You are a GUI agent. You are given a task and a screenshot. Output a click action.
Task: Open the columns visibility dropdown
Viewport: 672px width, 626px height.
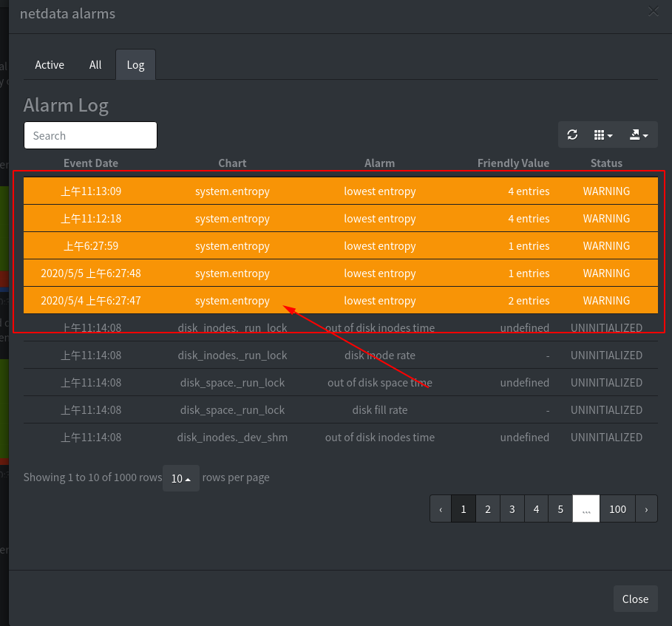point(603,135)
